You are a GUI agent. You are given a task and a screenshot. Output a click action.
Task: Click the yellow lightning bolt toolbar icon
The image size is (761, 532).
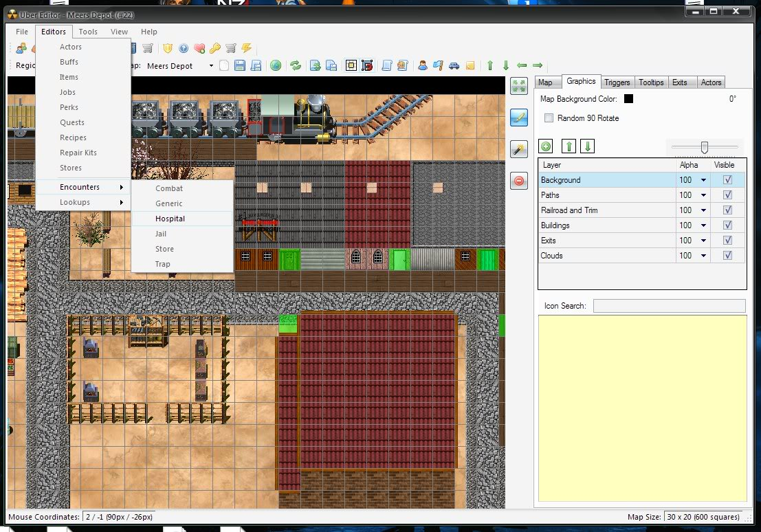(246, 48)
